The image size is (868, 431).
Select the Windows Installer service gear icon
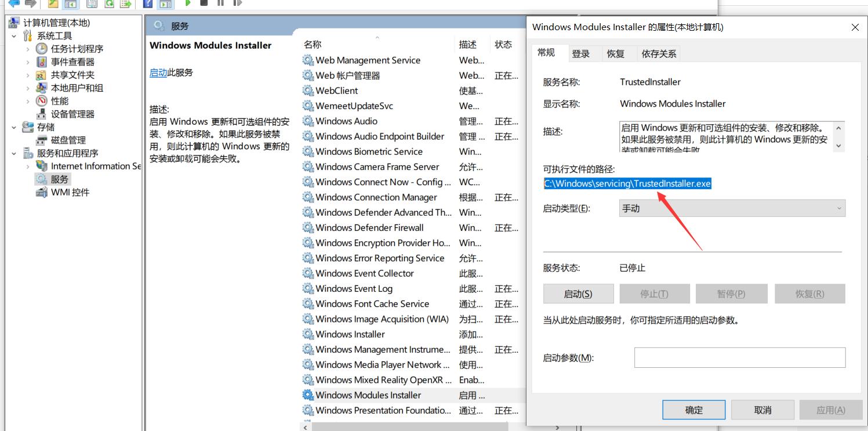click(308, 334)
